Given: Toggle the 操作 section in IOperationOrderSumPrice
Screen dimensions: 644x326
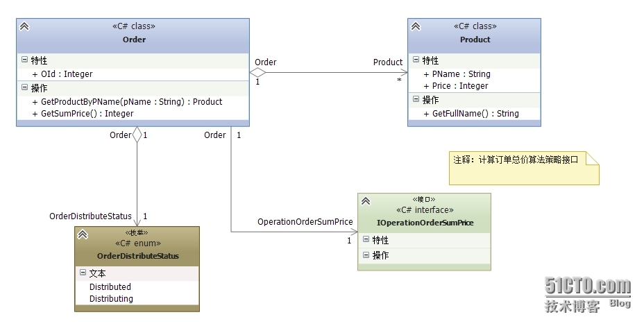Looking at the screenshot, I should pos(366,255).
